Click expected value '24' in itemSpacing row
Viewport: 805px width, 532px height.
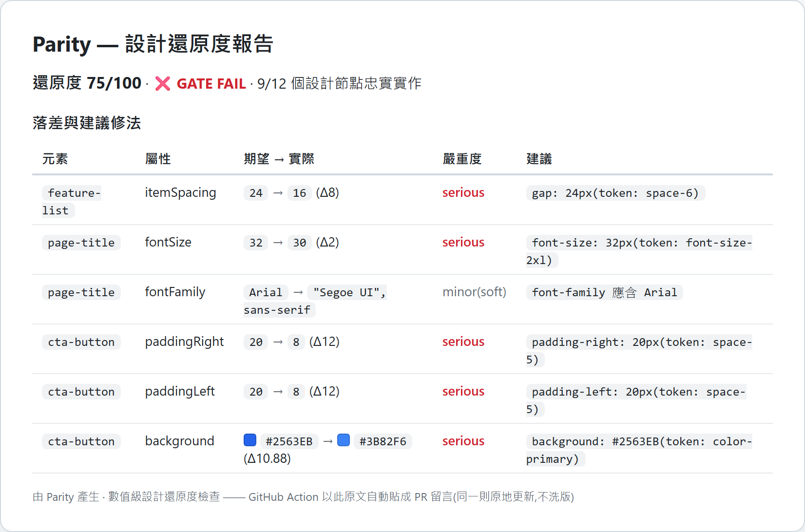click(x=256, y=193)
